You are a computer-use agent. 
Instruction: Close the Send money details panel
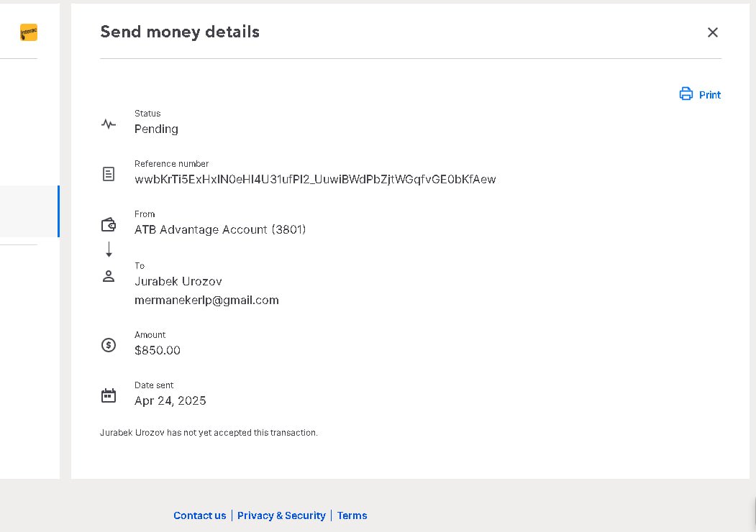tap(712, 32)
